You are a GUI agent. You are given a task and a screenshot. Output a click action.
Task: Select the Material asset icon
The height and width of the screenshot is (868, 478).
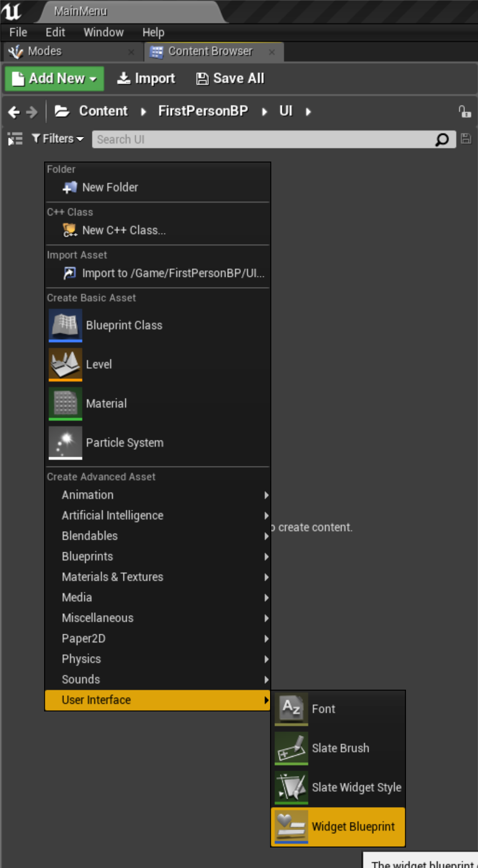coord(65,403)
